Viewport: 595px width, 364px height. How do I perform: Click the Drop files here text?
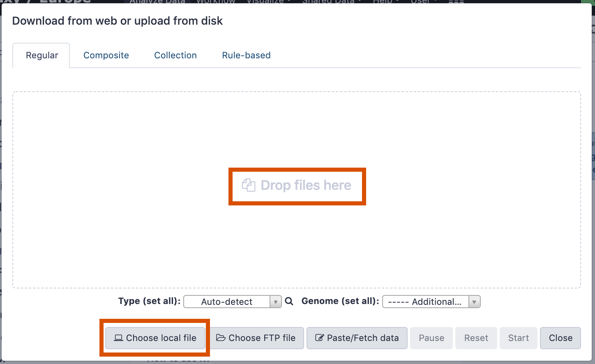click(306, 185)
